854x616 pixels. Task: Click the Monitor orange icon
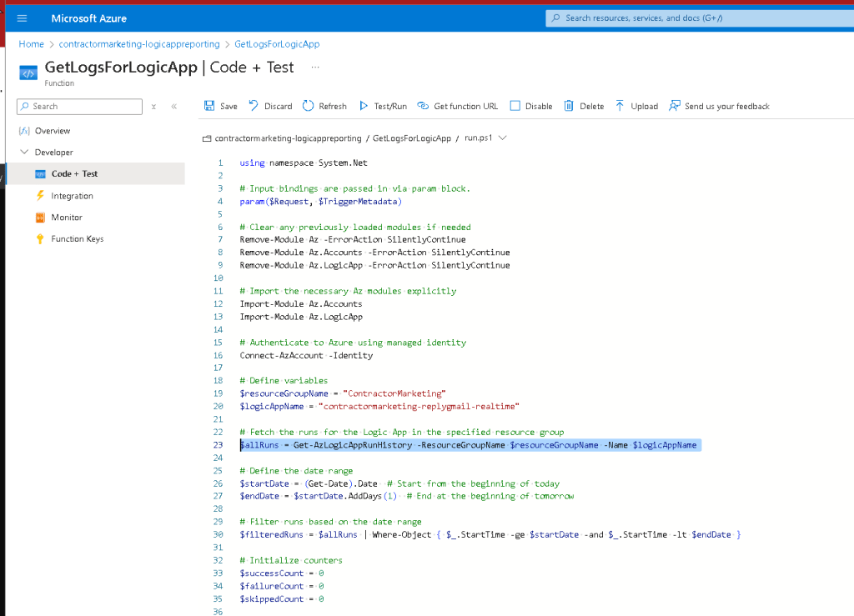40,217
